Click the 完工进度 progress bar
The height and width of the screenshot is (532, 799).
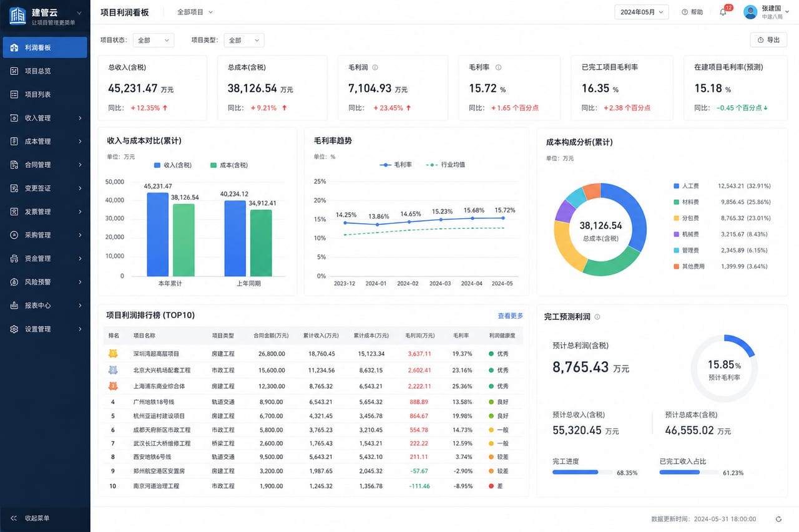point(582,472)
